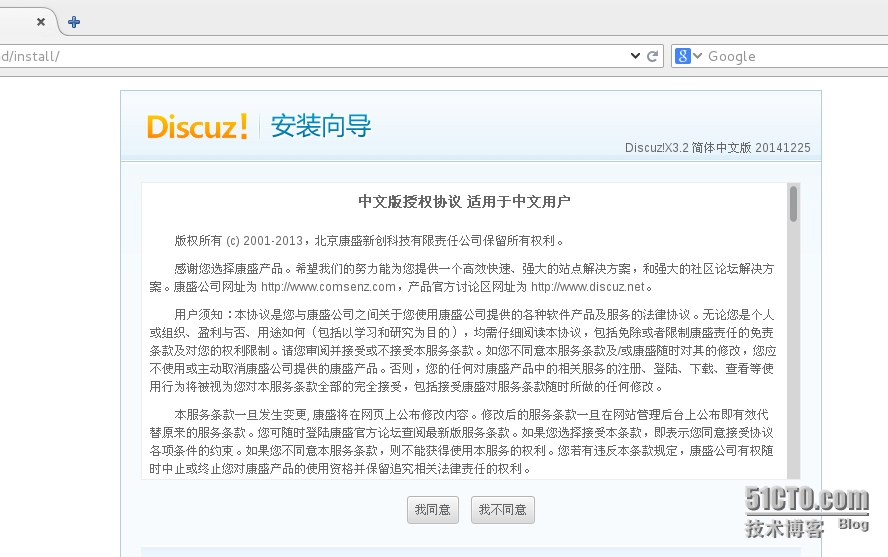Click the 中文版授权协议 适用于中文用户 title

click(x=464, y=202)
